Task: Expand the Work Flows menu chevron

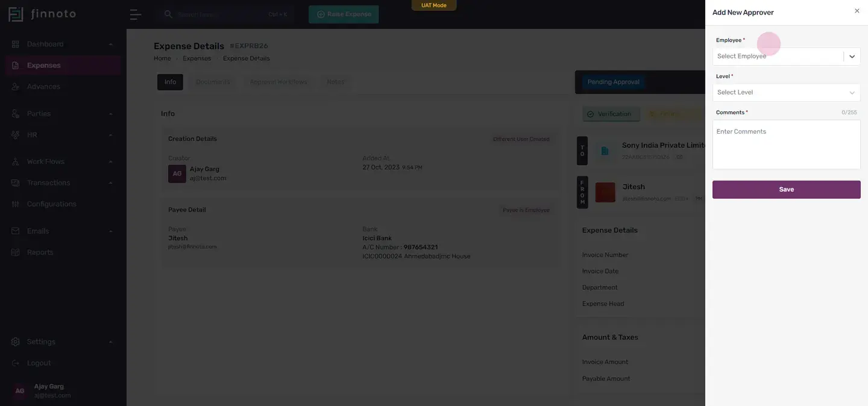Action: coord(111,162)
